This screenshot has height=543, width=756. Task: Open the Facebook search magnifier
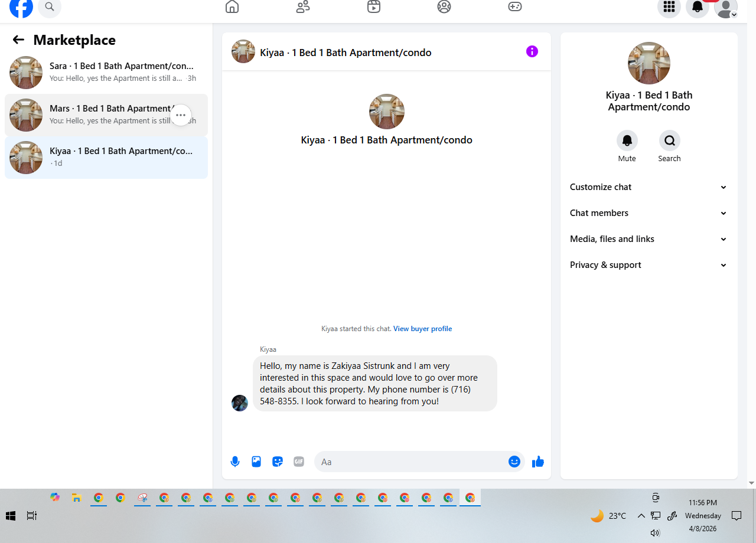(50, 7)
